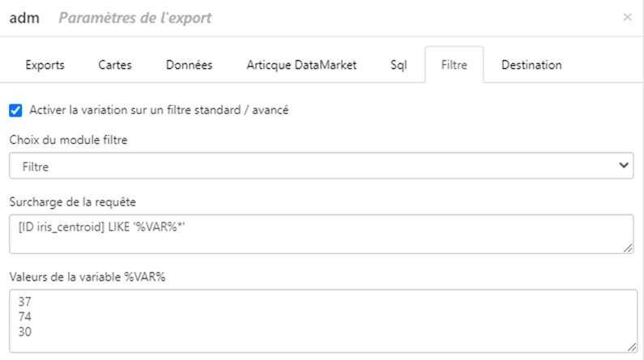The image size is (644, 360).
Task: Switch to the Cartes tab
Action: point(115,65)
